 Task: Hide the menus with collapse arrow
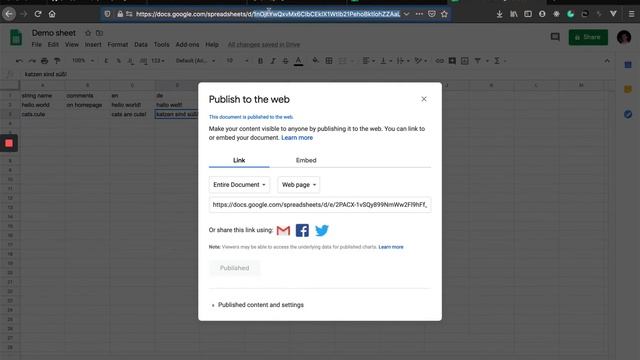click(607, 61)
